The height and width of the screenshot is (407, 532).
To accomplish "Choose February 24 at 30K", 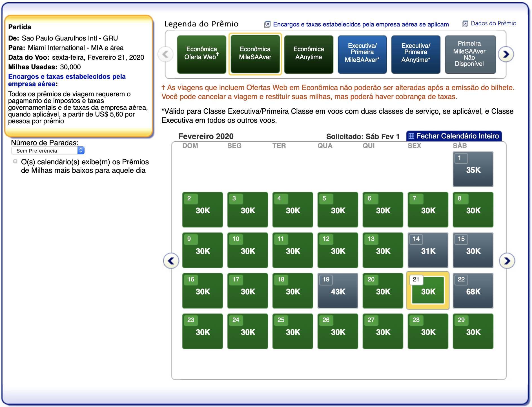I will point(248,331).
